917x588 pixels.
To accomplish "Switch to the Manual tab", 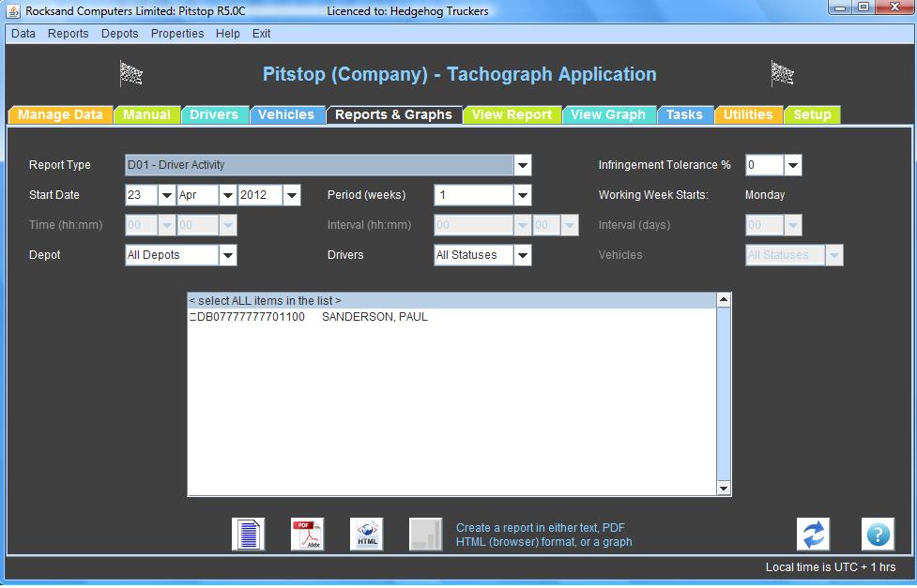I will [146, 114].
